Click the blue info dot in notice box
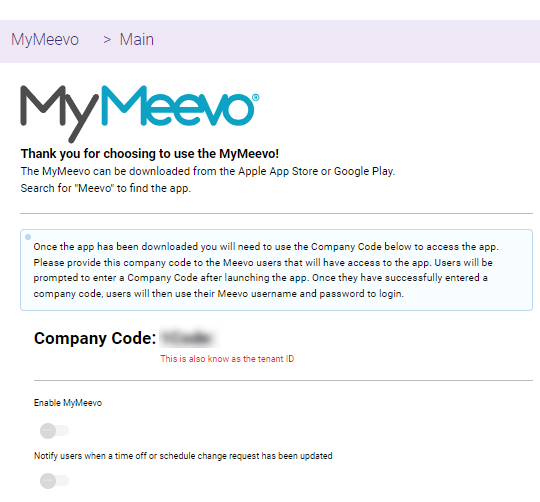The width and height of the screenshot is (540, 502). pyautogui.click(x=28, y=237)
